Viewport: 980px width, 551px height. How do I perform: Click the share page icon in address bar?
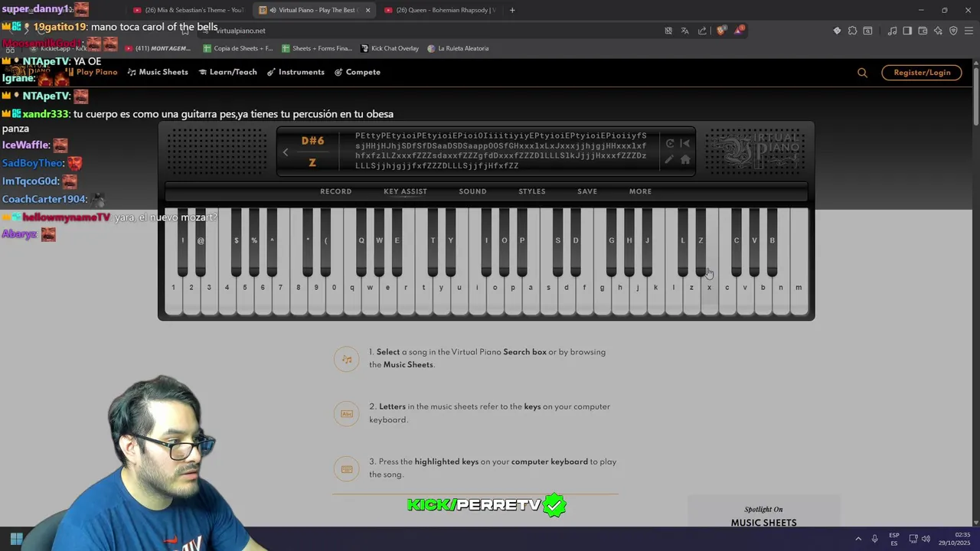[702, 31]
